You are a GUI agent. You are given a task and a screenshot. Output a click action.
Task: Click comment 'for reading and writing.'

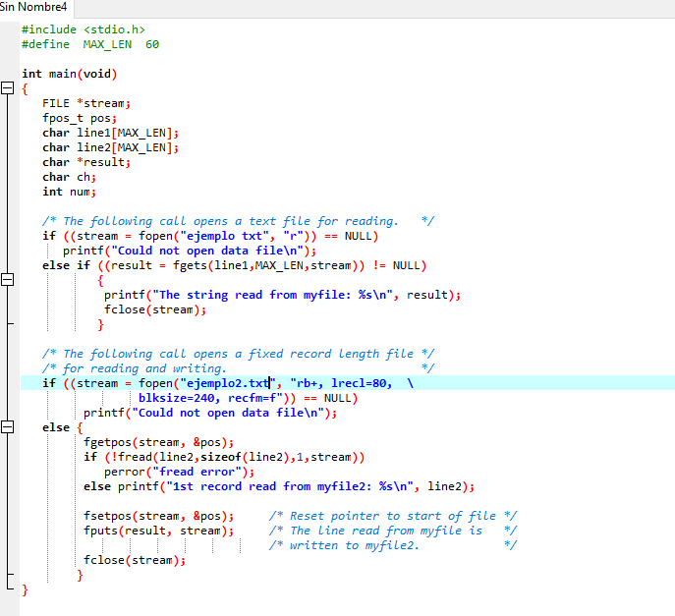tap(144, 368)
